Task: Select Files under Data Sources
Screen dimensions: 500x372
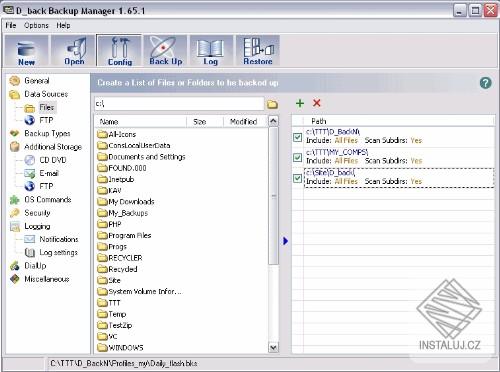Action: tap(46, 107)
